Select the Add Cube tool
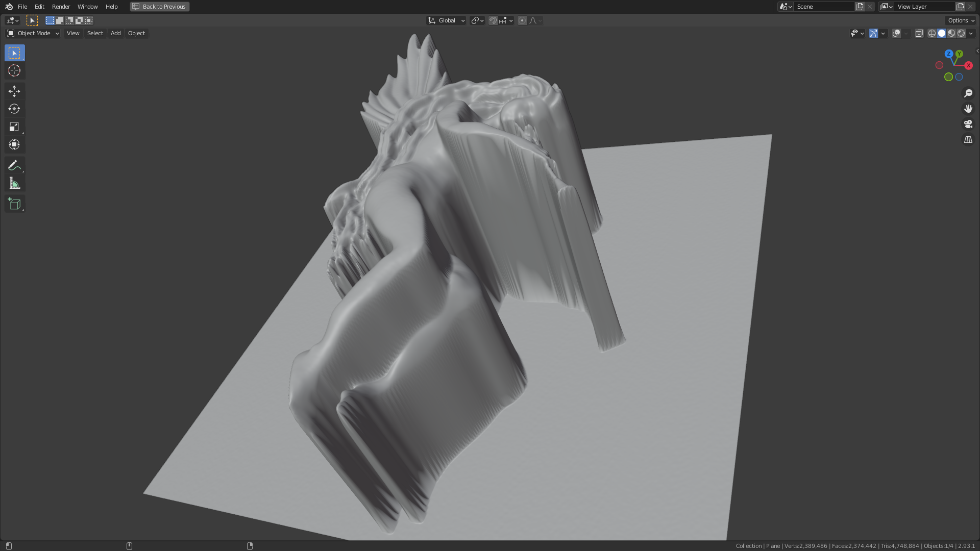The image size is (980, 551). [14, 204]
